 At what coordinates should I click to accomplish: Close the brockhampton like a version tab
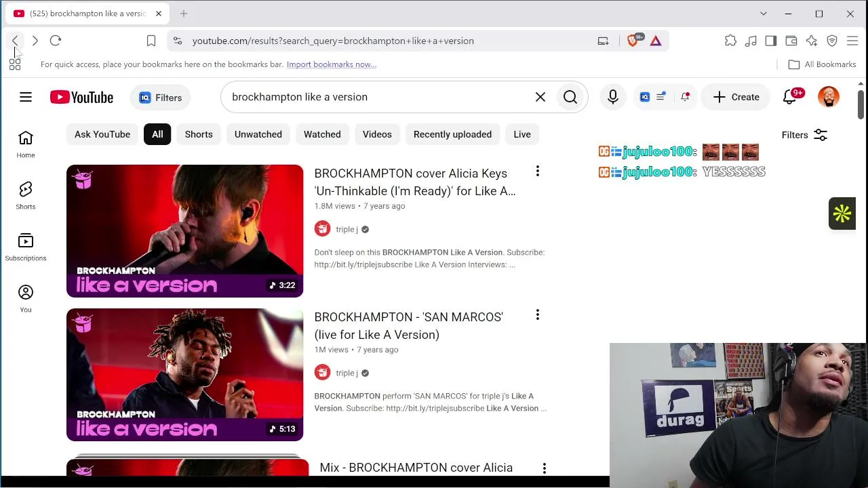coord(159,14)
